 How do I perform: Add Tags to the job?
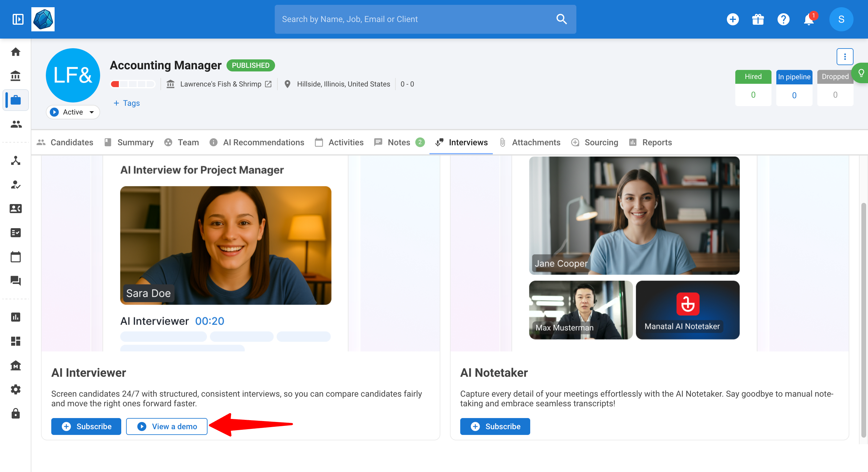(126, 103)
